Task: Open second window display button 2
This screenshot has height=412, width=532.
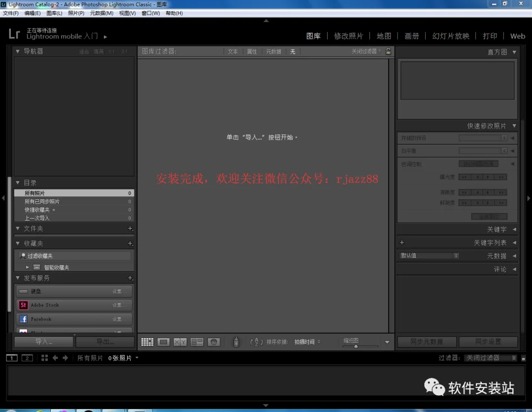Action: tap(27, 358)
